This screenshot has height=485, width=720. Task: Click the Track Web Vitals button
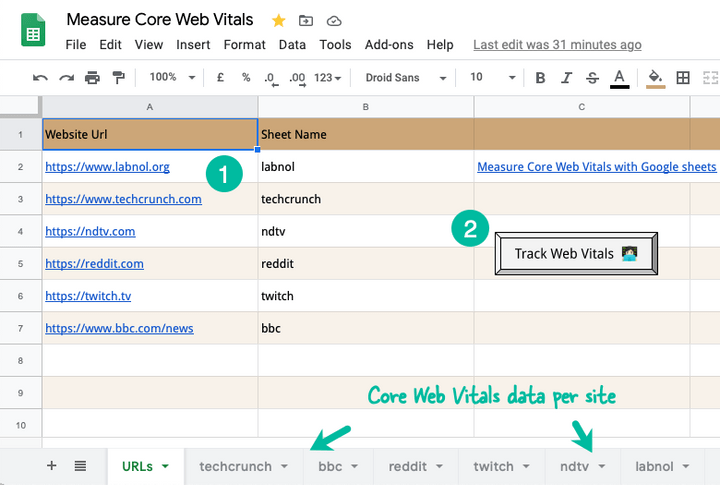(576, 254)
